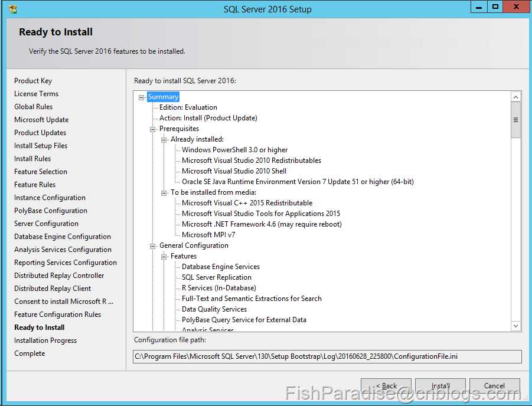Select Edition: Evaluation row
This screenshot has width=532, height=406.
[188, 107]
